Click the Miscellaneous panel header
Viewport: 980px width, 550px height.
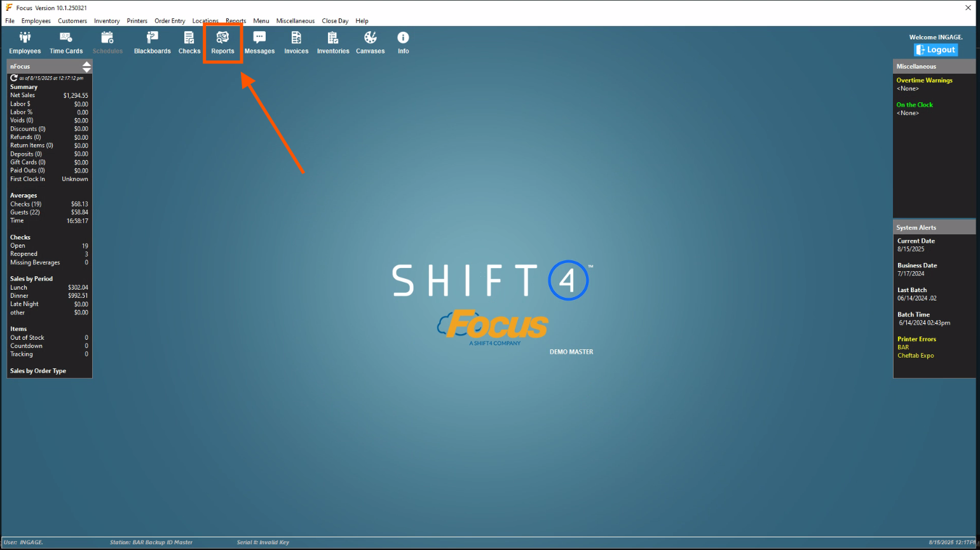pyautogui.click(x=934, y=66)
